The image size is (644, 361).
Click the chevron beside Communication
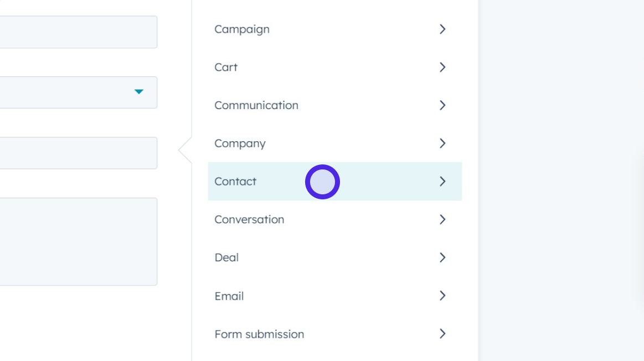click(442, 105)
